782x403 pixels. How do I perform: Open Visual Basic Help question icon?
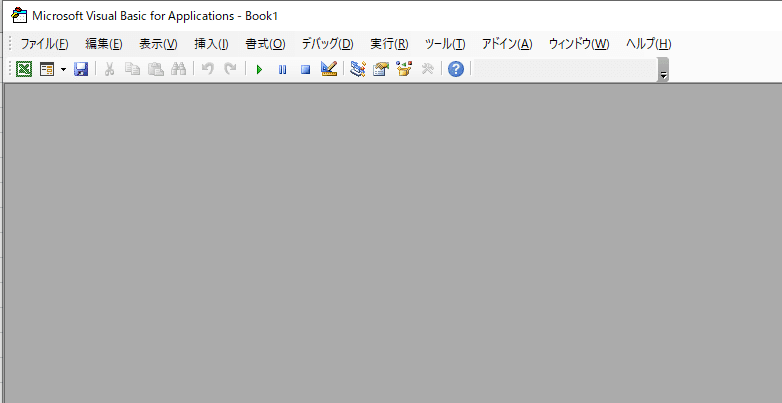(x=456, y=69)
